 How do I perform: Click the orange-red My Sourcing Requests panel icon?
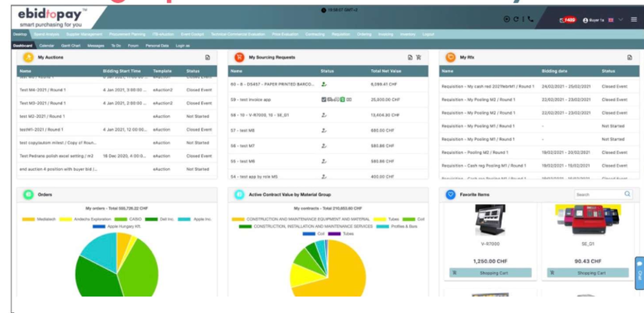[239, 57]
